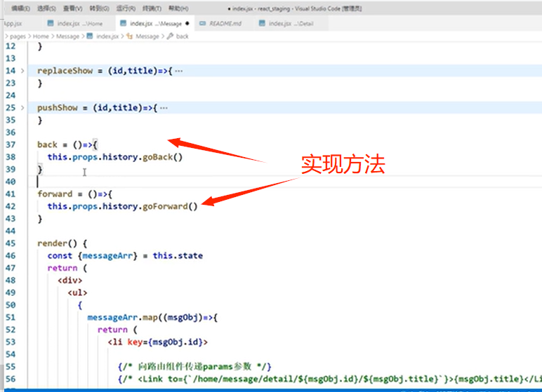This screenshot has height=392, width=542.
Task: Click 'key' attribute on line 53
Action: pos(135,342)
